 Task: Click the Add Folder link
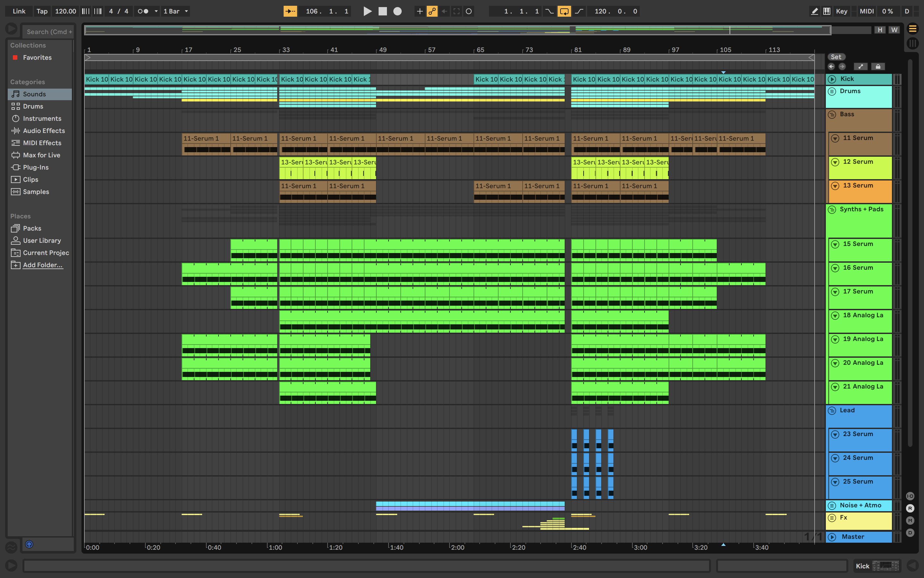42,265
